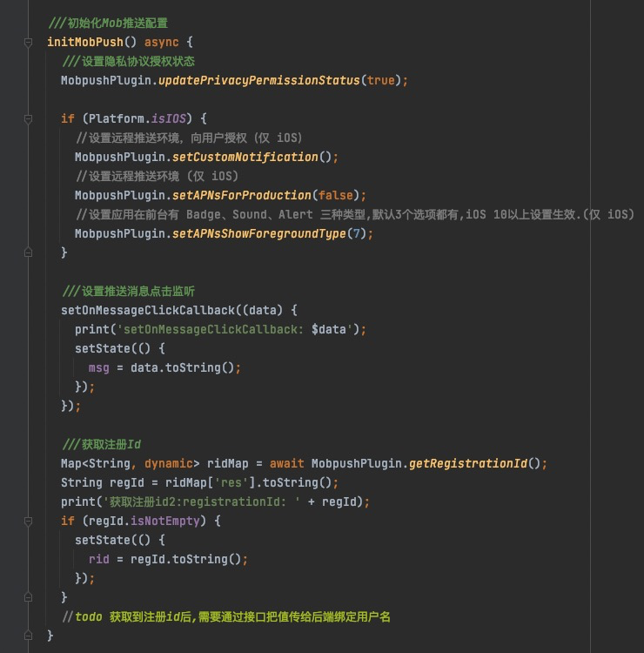Screen dimensions: 644x653
Task: Click the comment mentioning Badge, Sound, Alert
Action: 355,214
